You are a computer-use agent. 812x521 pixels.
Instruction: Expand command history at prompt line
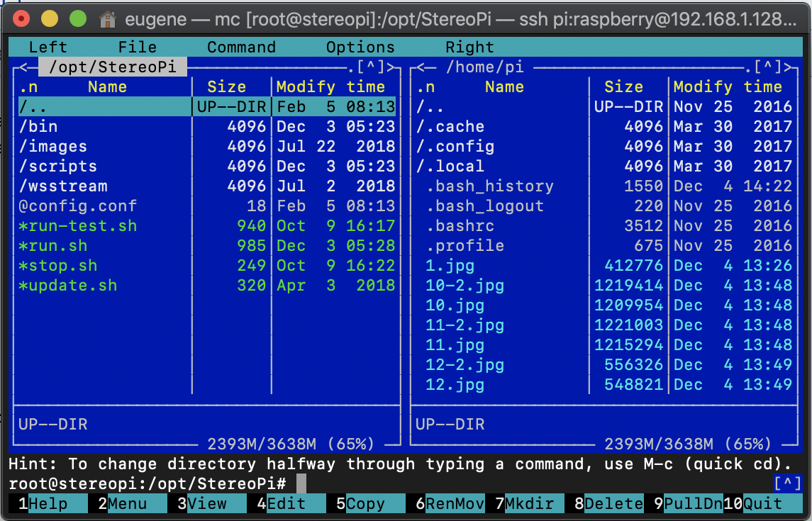click(x=787, y=484)
